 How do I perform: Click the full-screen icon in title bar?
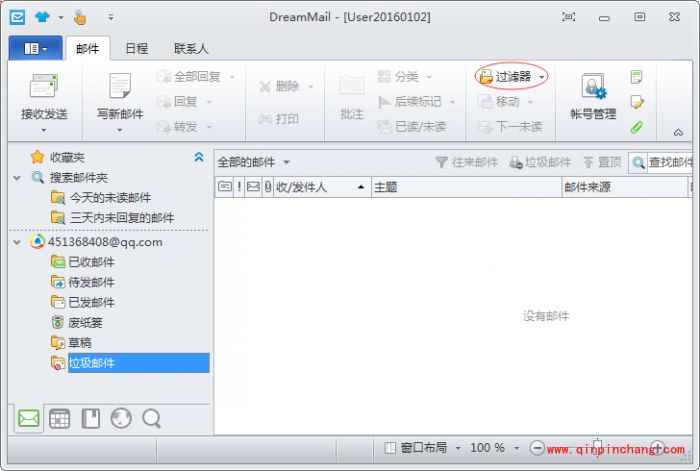click(x=568, y=17)
